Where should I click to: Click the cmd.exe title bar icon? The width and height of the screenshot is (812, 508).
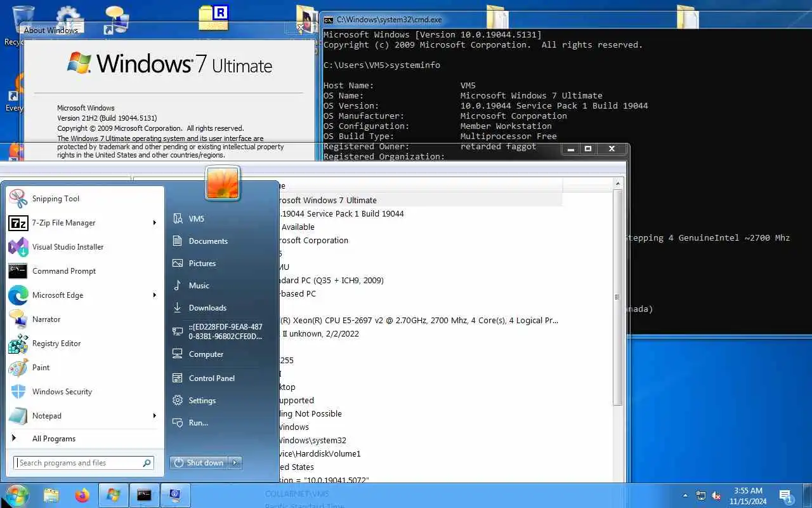point(329,20)
